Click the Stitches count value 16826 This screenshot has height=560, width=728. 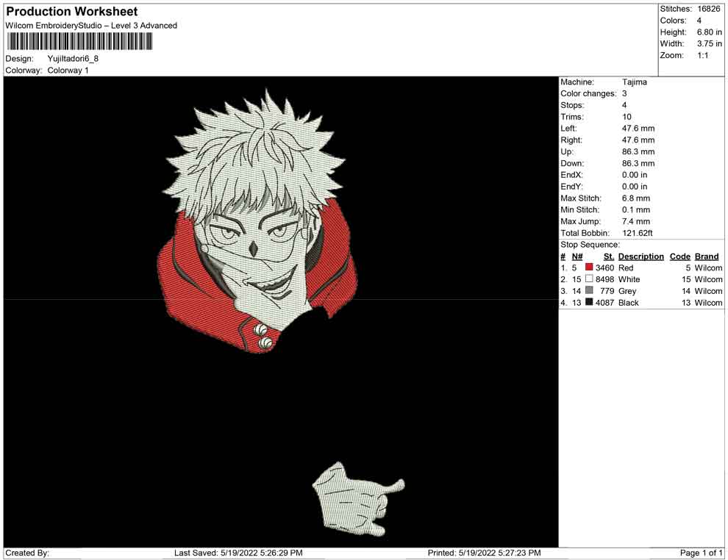coord(710,9)
